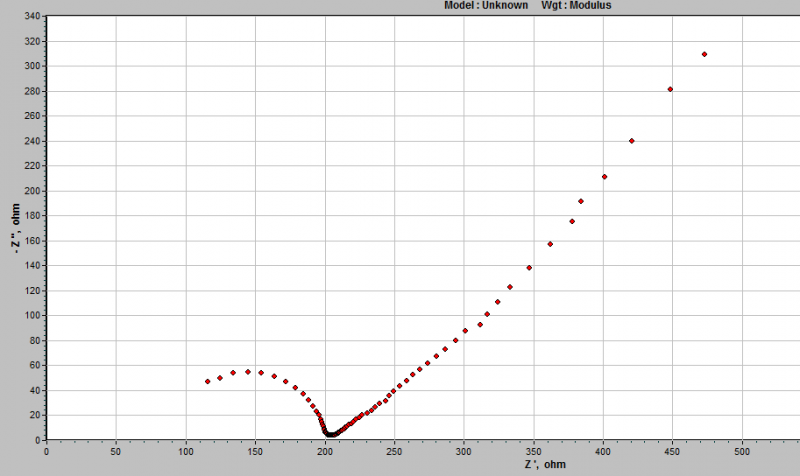The image size is (800, 476).
Task: Click the x-axis tick label 250
Action: (x=394, y=452)
